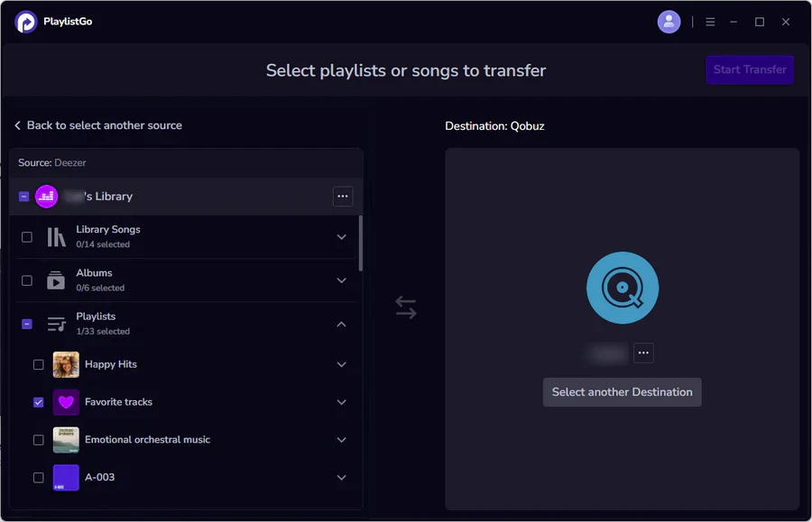Click the Start Transfer button
812x522 pixels.
[750, 69]
